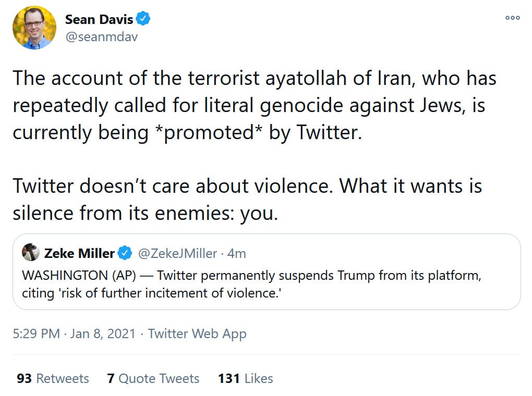Screen dimensions: 532x396
Task: Click the @ZekeJMiller handle
Action: [x=177, y=254]
